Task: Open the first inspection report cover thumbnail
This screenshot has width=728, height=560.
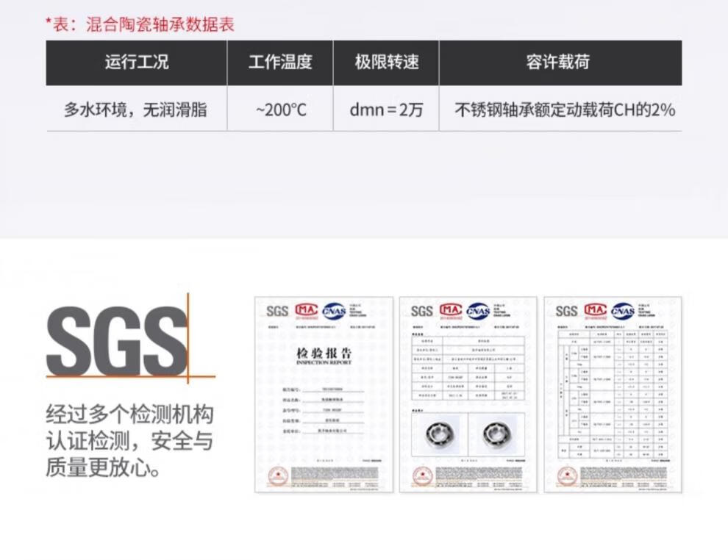Action: [324, 395]
